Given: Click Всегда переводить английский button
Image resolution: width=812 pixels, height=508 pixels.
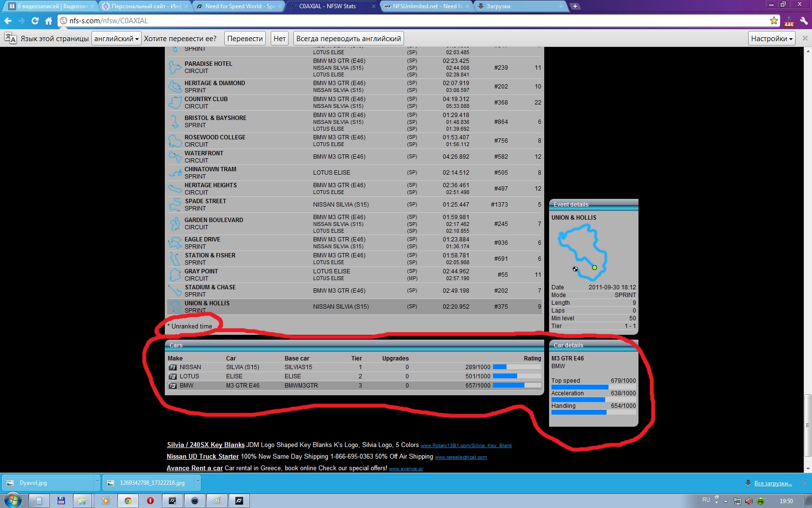Looking at the screenshot, I should coord(348,38).
